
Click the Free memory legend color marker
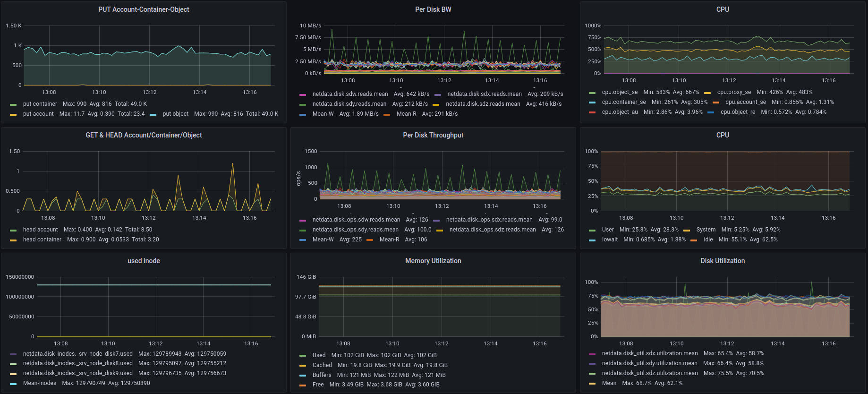303,385
